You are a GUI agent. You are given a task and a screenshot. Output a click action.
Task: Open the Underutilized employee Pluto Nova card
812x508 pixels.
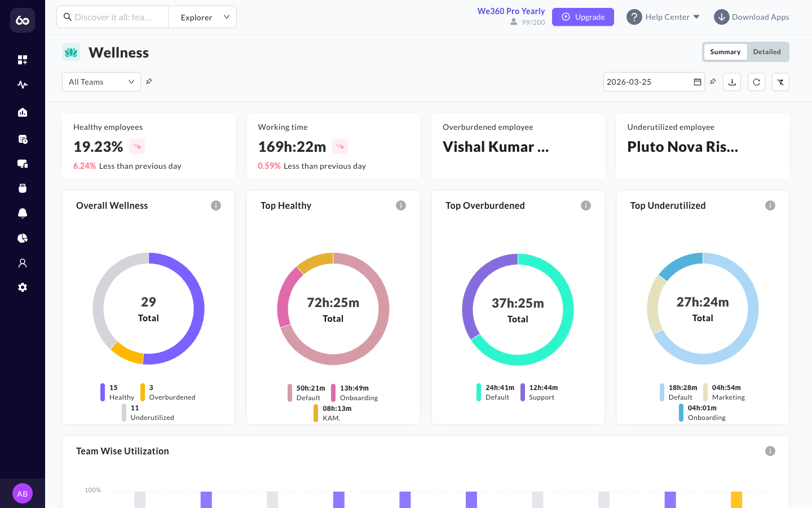coord(703,146)
